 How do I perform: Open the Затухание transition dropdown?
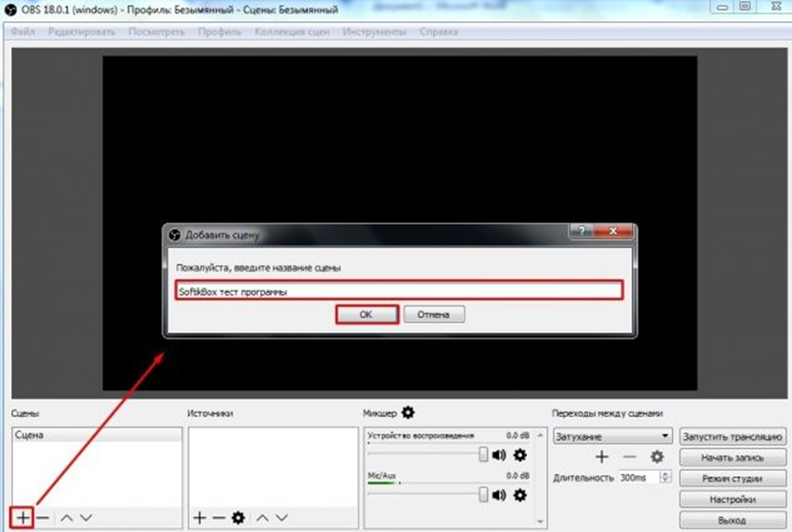point(612,436)
